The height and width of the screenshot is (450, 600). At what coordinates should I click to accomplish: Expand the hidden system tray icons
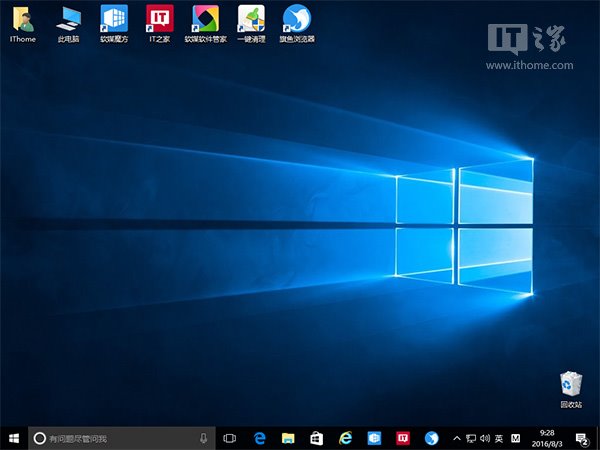pos(457,439)
